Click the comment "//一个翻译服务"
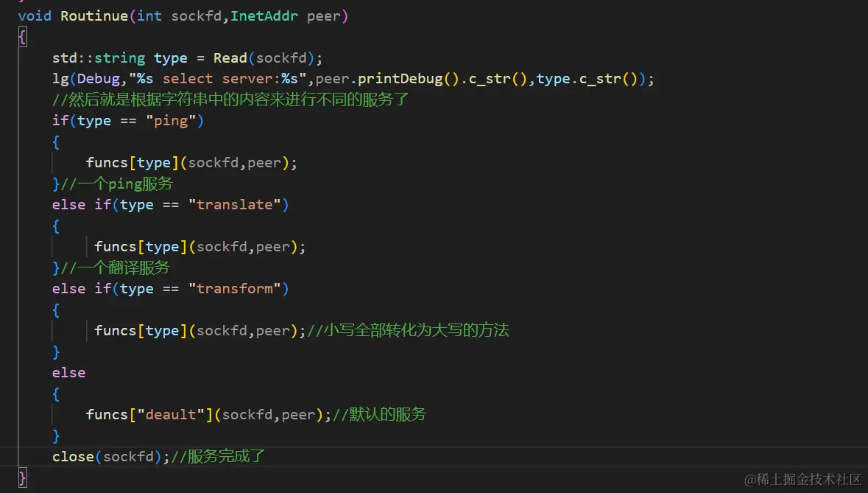Viewport: 868px width, 493px height. tap(115, 268)
